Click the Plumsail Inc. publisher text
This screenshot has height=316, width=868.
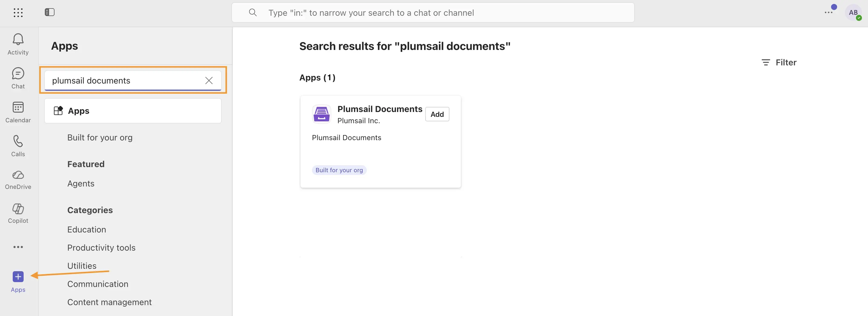[359, 120]
